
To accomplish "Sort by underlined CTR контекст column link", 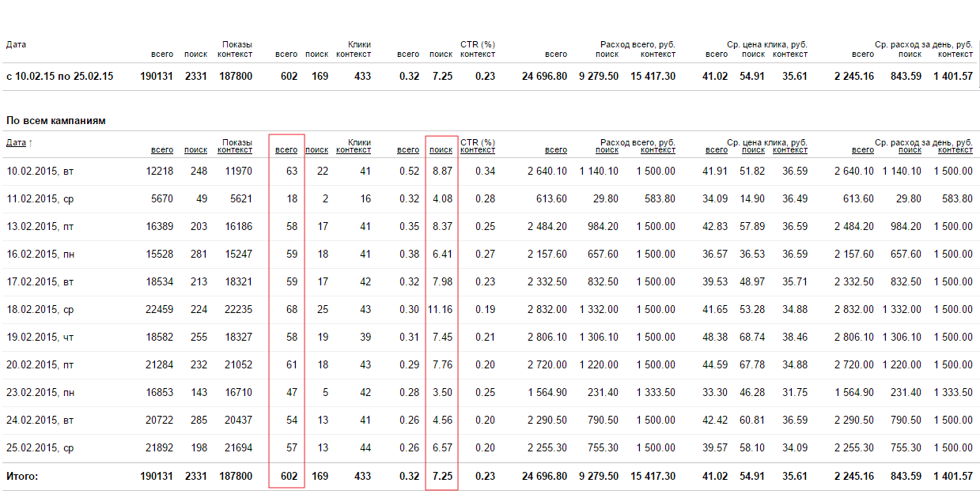I will click(478, 150).
